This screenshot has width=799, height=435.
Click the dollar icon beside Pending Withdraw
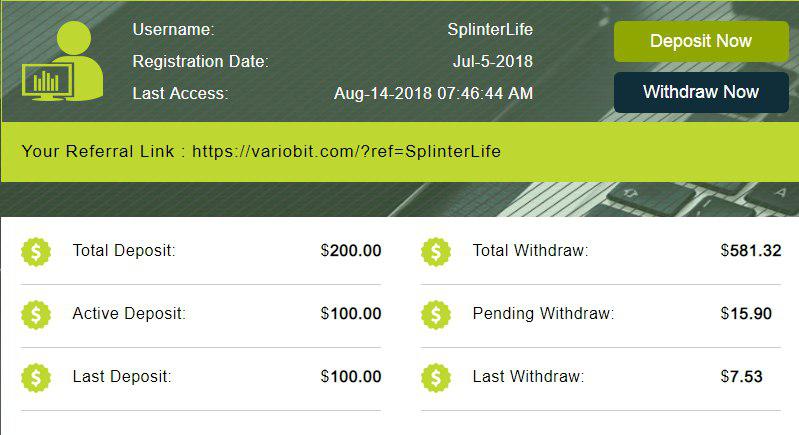[x=436, y=314]
